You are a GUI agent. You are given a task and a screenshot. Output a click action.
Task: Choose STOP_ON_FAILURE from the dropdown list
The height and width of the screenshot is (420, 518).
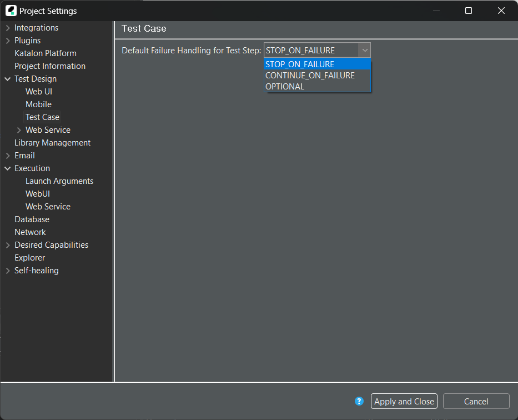(x=318, y=64)
